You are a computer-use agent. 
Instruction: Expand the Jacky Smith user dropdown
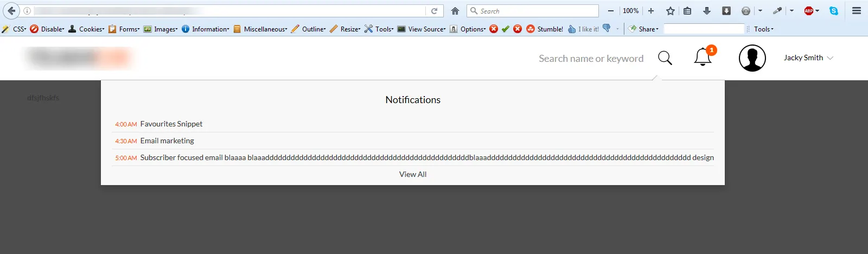click(x=808, y=58)
